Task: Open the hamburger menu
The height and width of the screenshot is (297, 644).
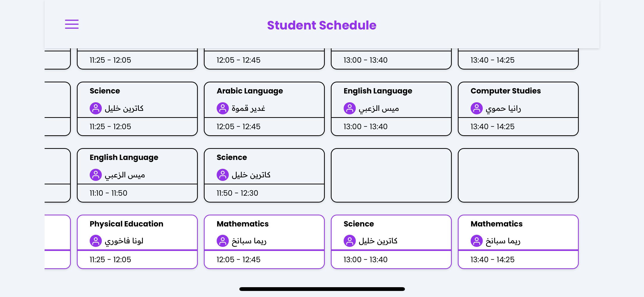Action: (x=72, y=24)
